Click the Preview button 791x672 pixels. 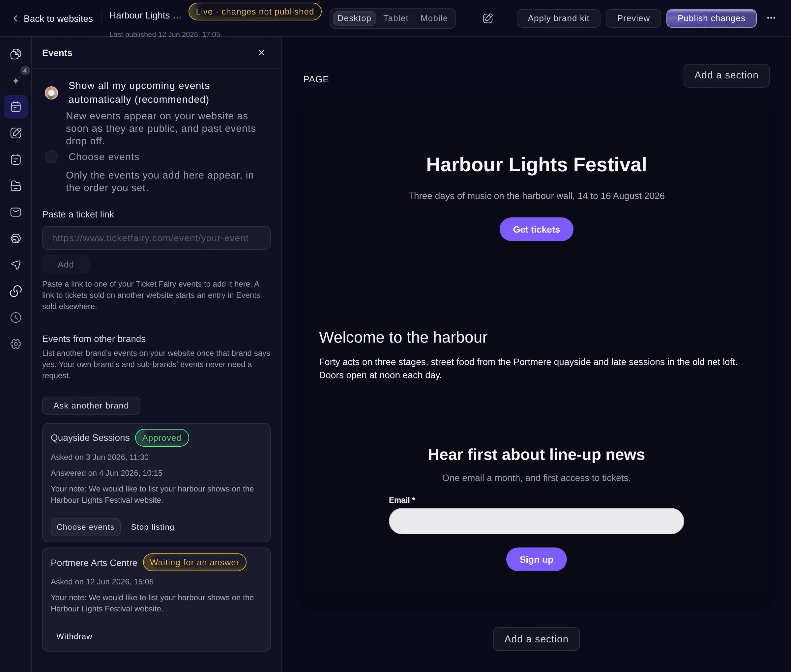pos(633,18)
